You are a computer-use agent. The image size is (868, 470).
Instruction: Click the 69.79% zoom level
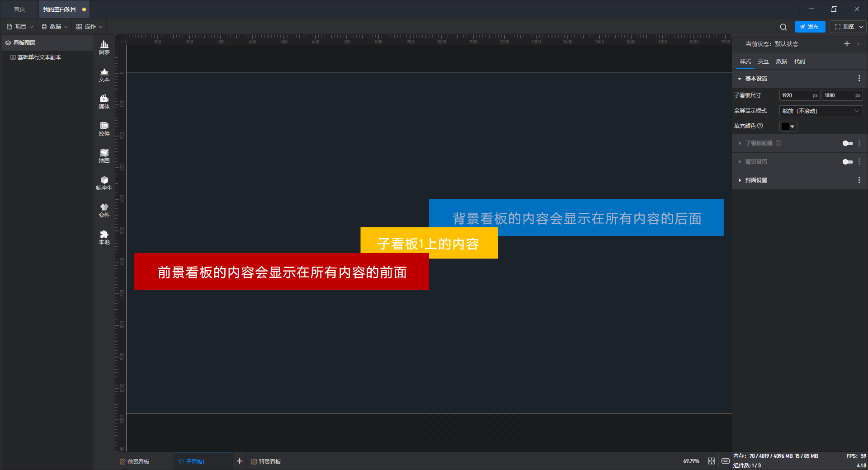pyautogui.click(x=691, y=461)
